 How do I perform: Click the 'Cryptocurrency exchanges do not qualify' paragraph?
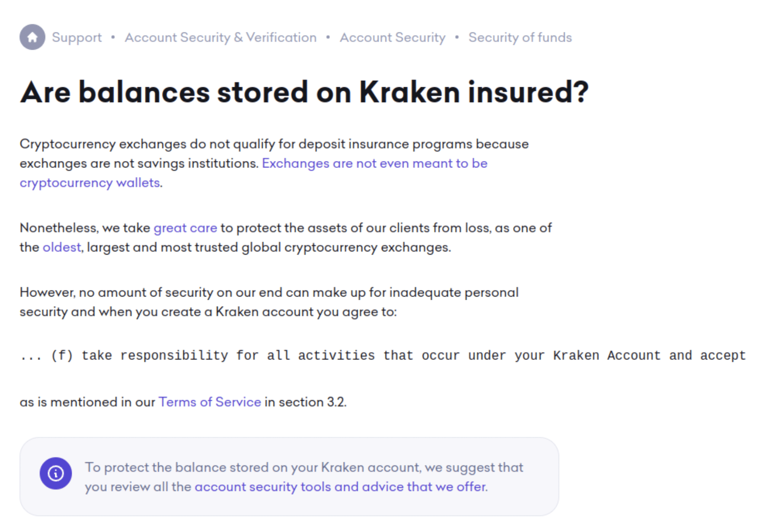[274, 163]
